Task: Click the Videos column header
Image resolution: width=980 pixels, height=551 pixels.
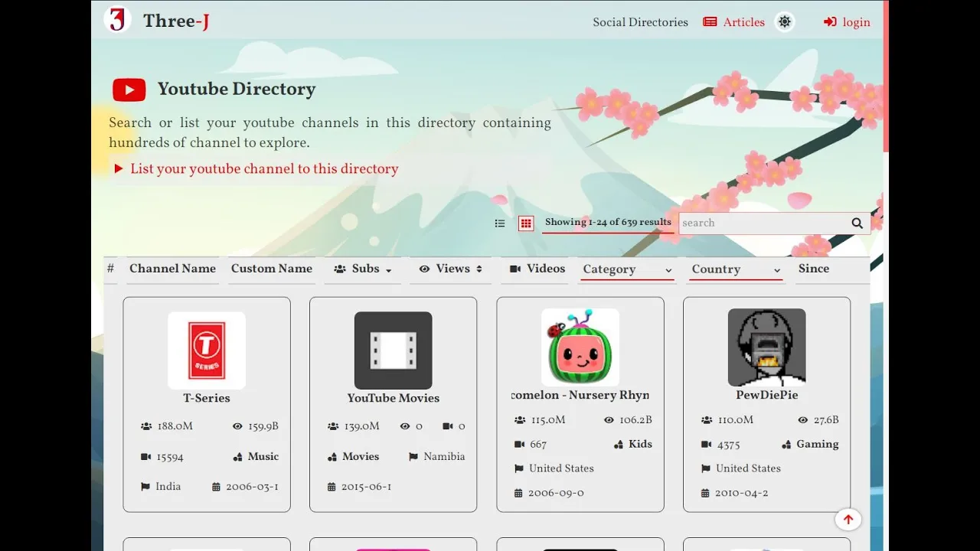Action: [x=537, y=269]
